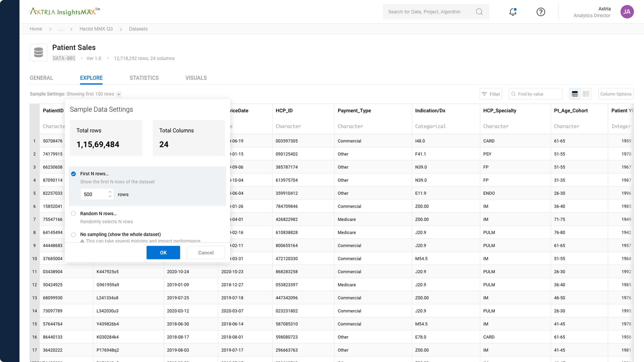The width and height of the screenshot is (644, 362).
Task: Open the Find by value field
Action: [535, 94]
